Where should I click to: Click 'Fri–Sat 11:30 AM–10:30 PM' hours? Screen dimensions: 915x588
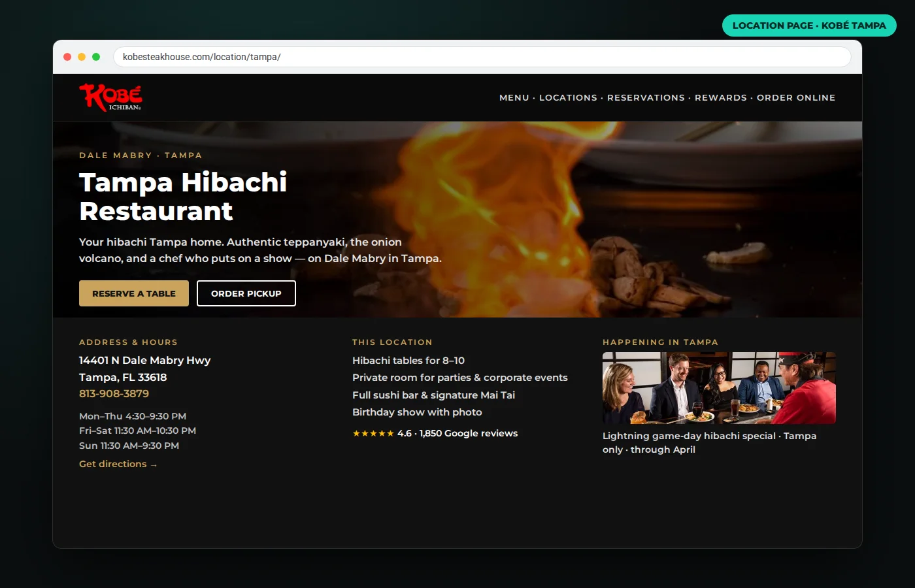tap(137, 431)
